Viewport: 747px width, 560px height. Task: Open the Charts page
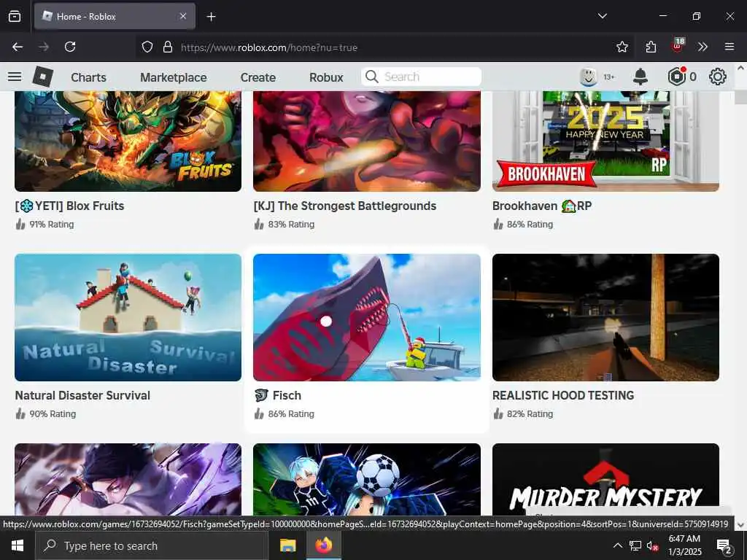(x=88, y=77)
